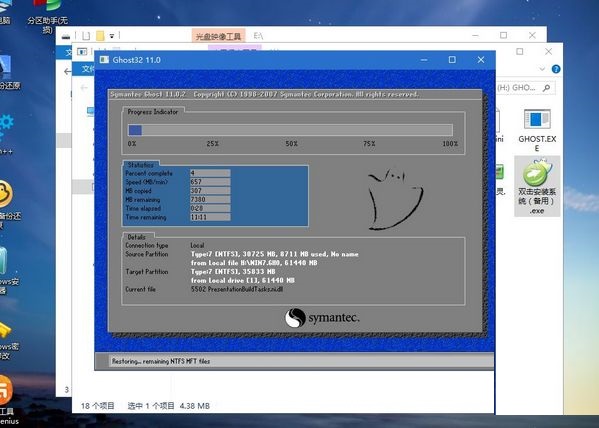The image size is (599, 428).
Task: Click the Target Partition Type:7 NTFS 35833 MB text
Action: 233,272
